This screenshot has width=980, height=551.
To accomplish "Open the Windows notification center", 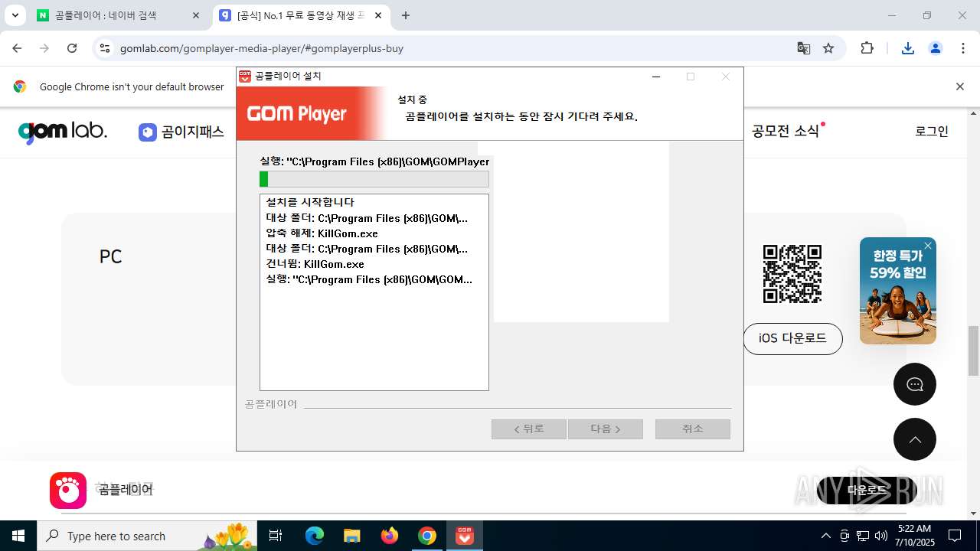I will tap(955, 536).
